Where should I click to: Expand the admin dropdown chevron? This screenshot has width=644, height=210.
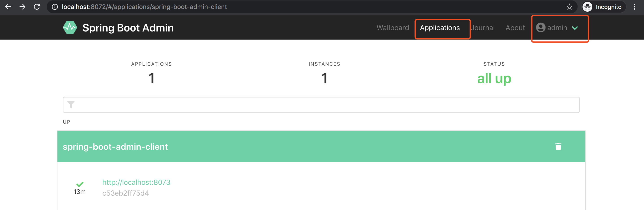click(575, 28)
